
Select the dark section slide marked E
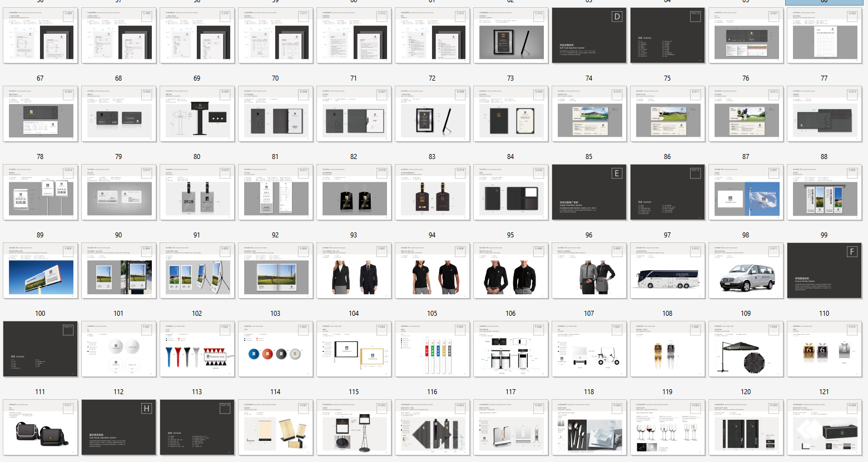point(589,192)
